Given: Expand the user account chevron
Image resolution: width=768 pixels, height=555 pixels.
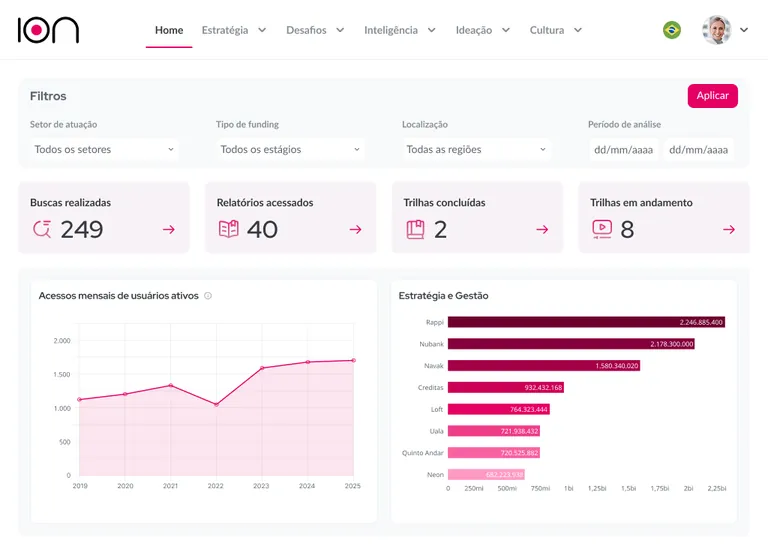Looking at the screenshot, I should 744,30.
